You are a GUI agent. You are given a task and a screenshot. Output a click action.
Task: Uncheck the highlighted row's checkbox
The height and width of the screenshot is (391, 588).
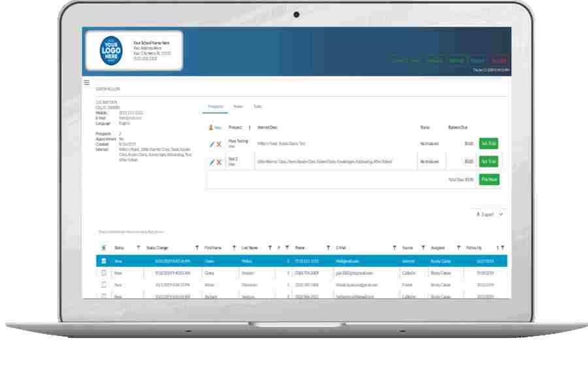[104, 261]
